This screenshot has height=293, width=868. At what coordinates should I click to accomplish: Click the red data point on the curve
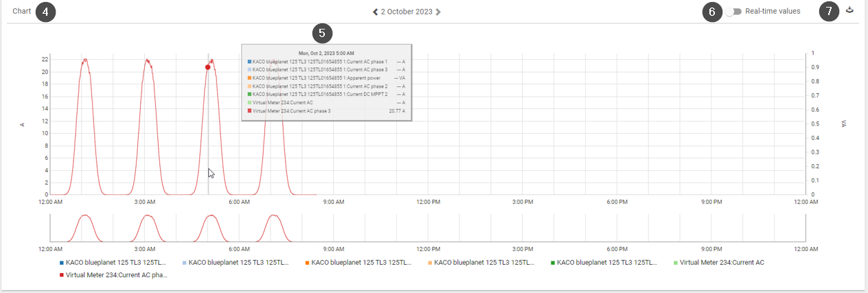pyautogui.click(x=207, y=67)
